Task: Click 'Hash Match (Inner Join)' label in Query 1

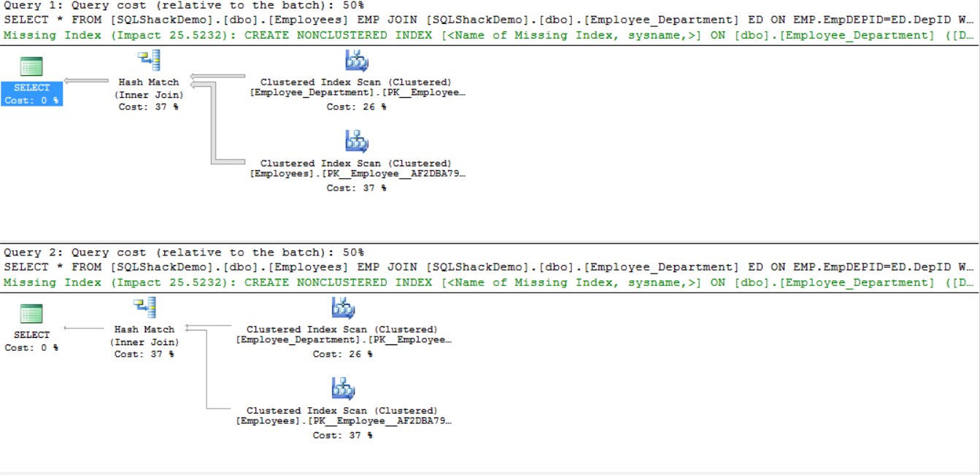Action: [149, 88]
